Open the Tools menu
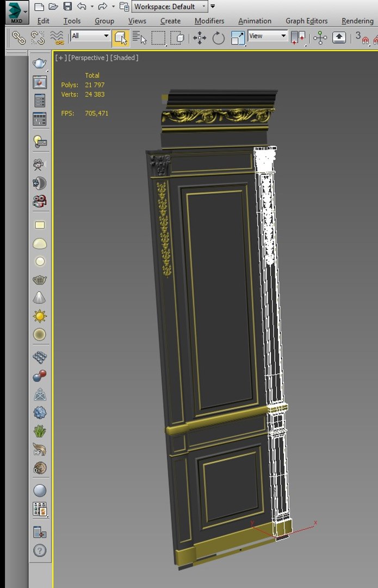Image resolution: width=378 pixels, height=588 pixels. pyautogui.click(x=72, y=21)
